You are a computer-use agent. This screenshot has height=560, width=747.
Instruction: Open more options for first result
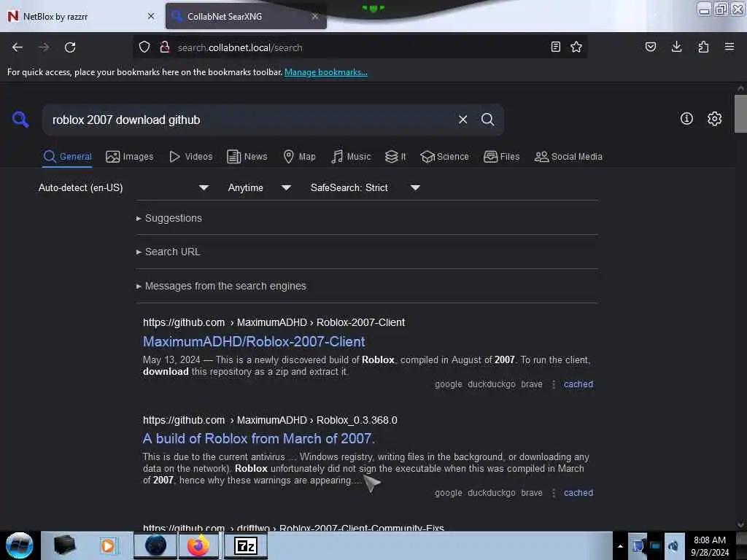click(554, 384)
